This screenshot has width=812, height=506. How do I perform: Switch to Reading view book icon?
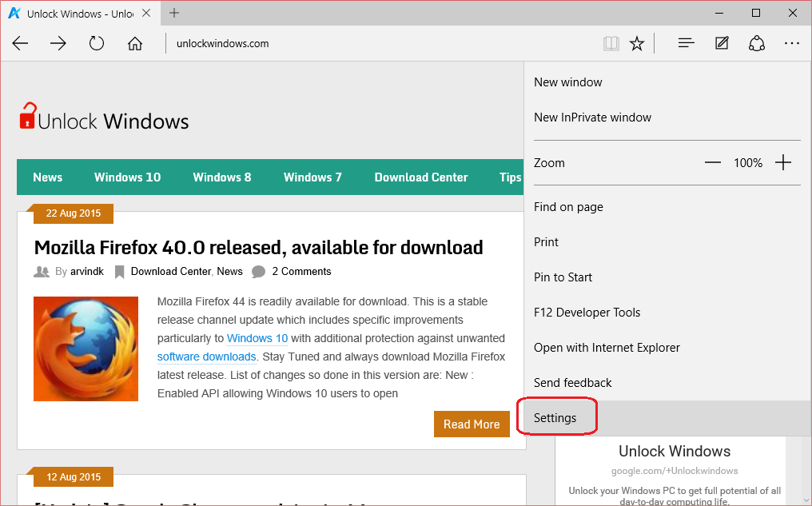coord(611,43)
